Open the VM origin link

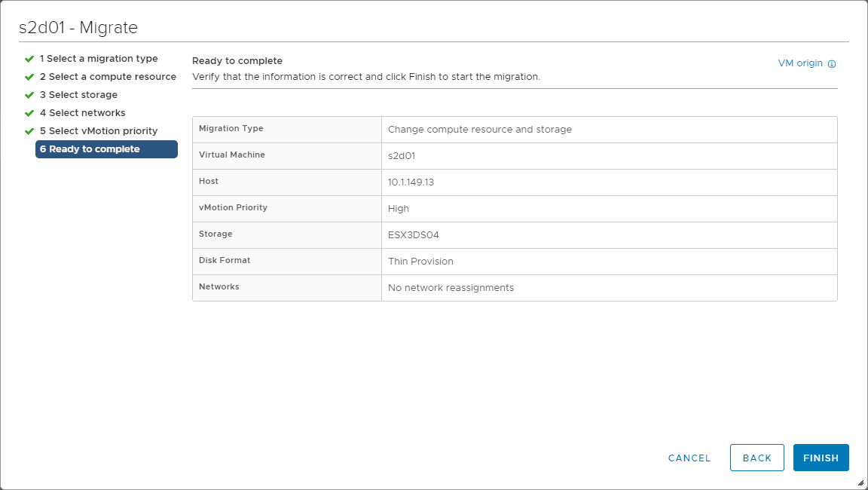coord(800,63)
